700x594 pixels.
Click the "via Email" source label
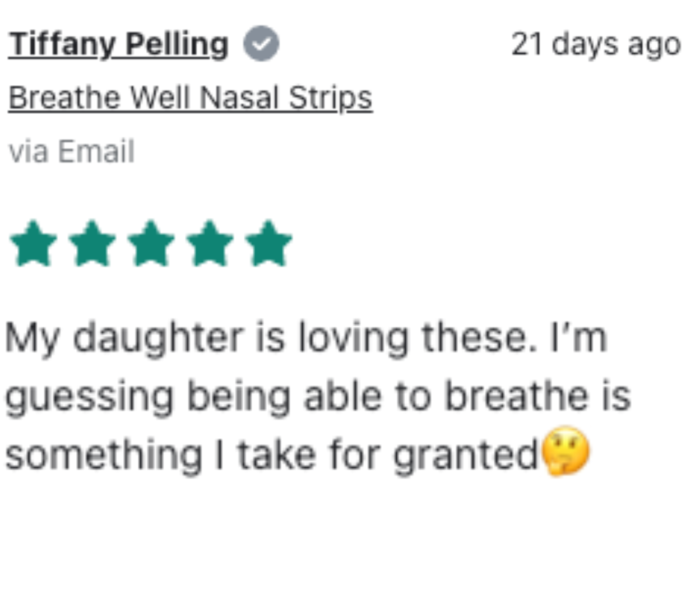click(x=72, y=151)
